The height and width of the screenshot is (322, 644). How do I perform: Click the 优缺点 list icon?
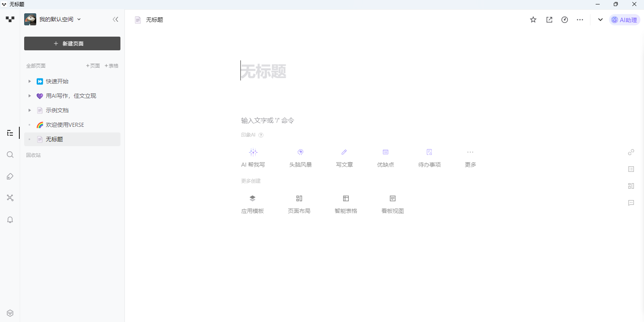[385, 152]
